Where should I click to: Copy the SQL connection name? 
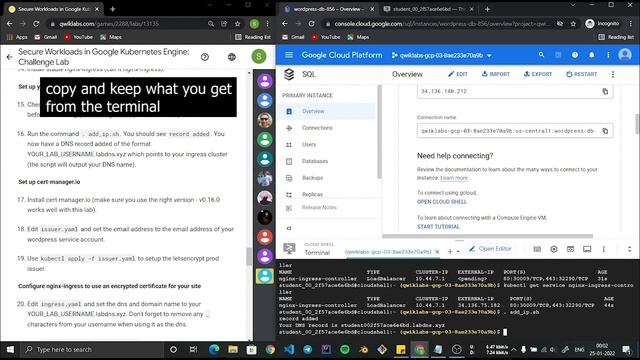coord(605,131)
